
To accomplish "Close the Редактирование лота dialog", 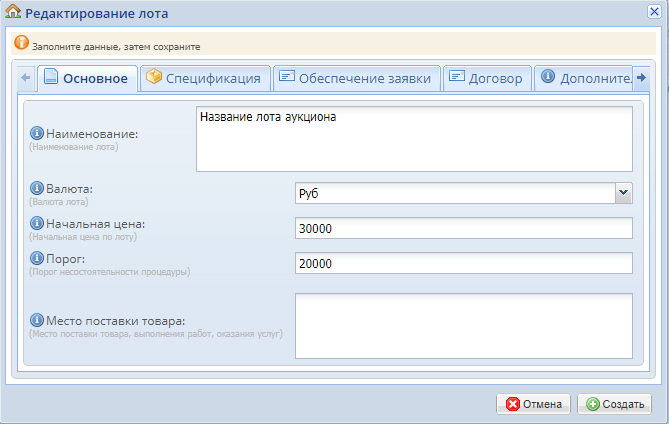I will point(654,12).
